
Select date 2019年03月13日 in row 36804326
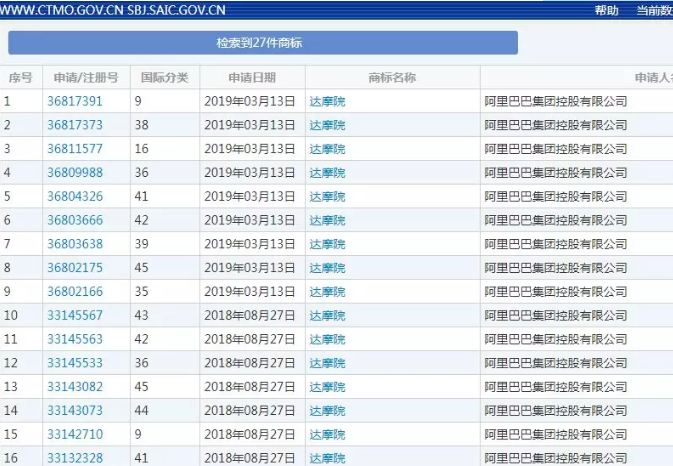pyautogui.click(x=249, y=197)
